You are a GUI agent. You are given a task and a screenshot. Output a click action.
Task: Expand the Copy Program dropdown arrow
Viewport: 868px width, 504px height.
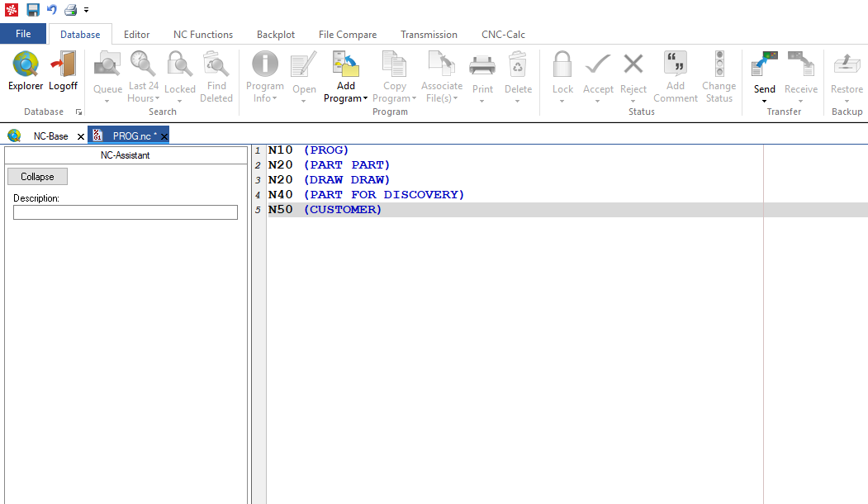(x=414, y=98)
